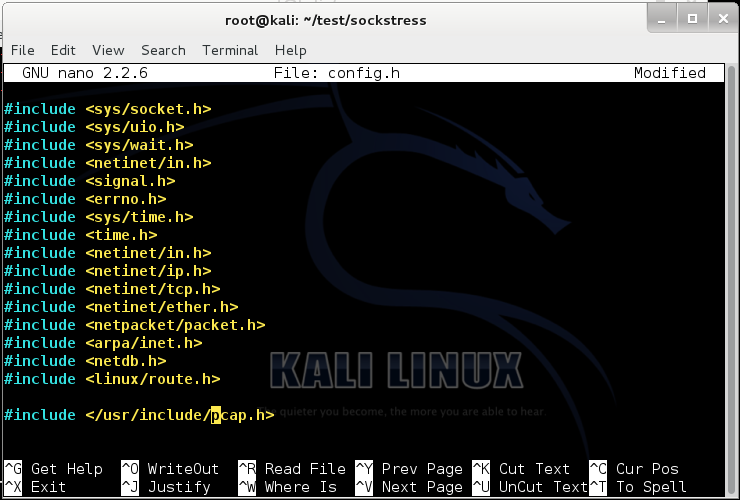Click the window title root@kali: ~/test/sockstress
The image size is (740, 500).
(x=326, y=20)
